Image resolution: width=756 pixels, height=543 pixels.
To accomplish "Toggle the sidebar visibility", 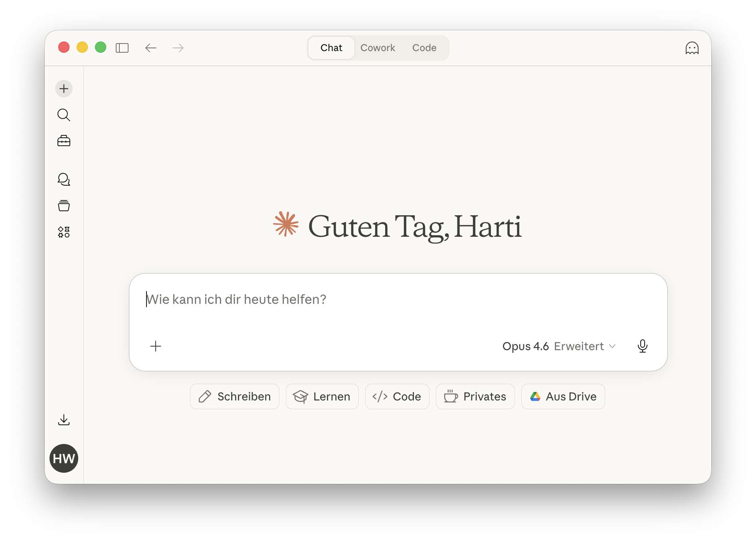I will (x=122, y=48).
